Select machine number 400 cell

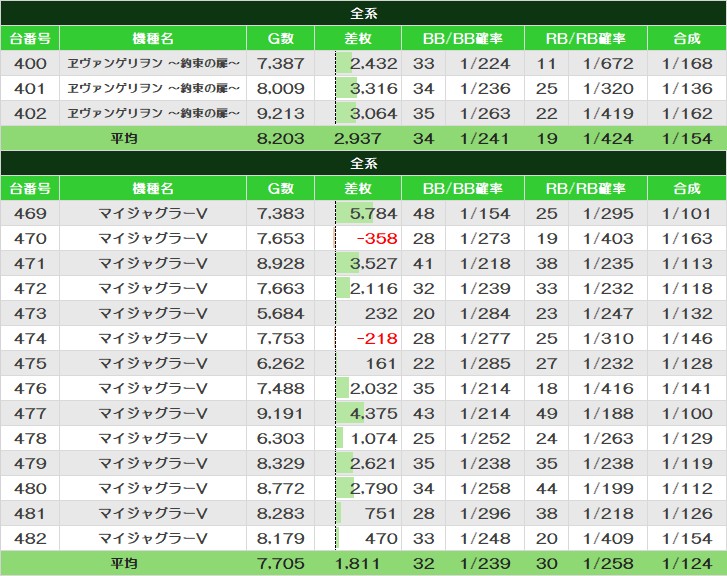(30, 64)
